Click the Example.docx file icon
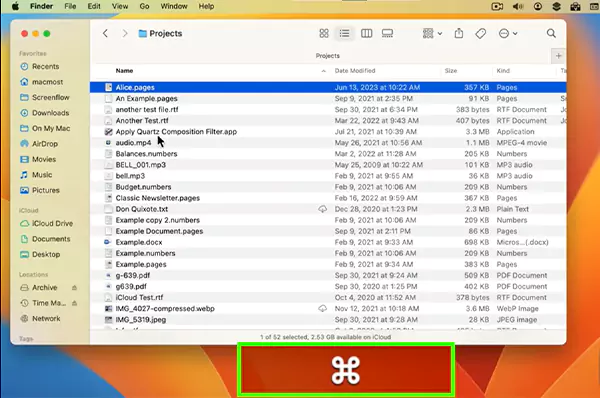This screenshot has width=600, height=398. pos(108,242)
